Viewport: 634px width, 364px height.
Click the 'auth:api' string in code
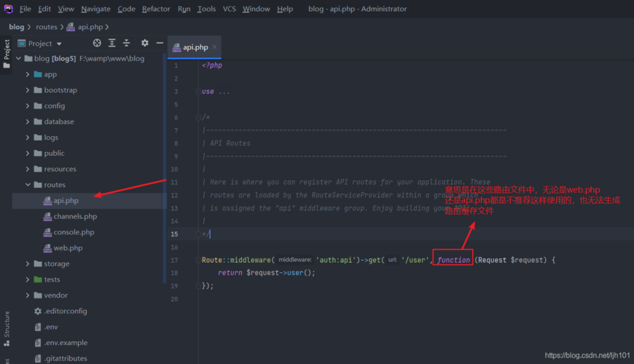(337, 260)
